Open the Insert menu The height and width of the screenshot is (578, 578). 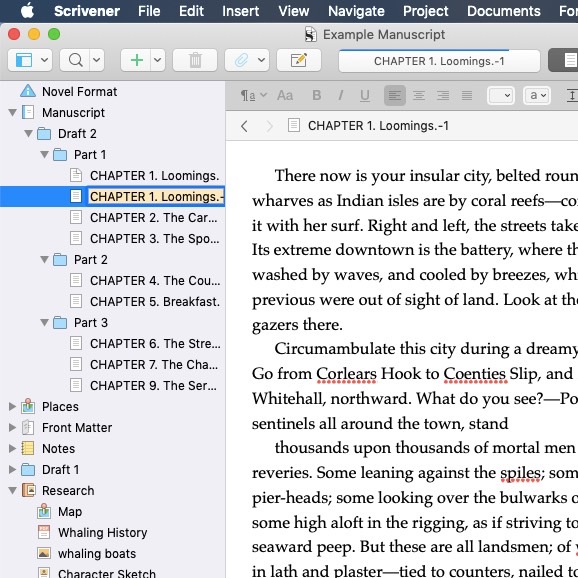point(240,11)
